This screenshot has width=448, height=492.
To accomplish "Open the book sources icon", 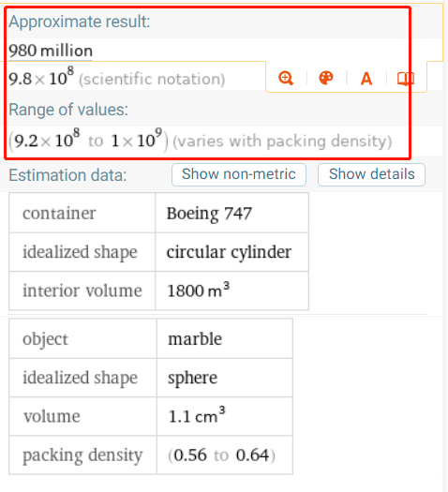I will 406,79.
